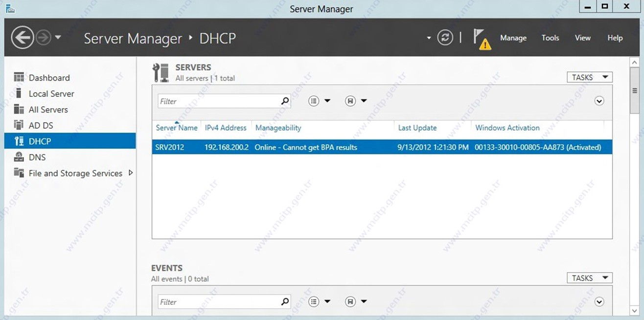
Task: Open File and Storage Services
Action: point(75,173)
